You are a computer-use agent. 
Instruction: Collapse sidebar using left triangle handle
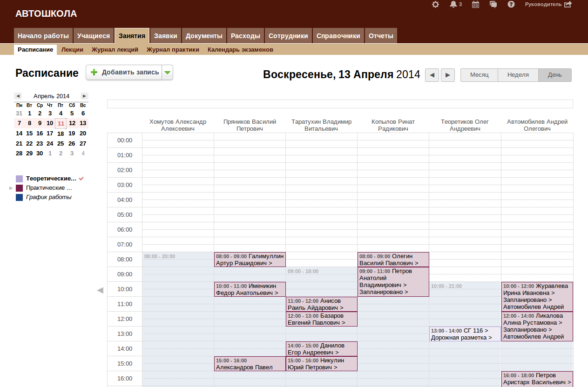pos(100,290)
